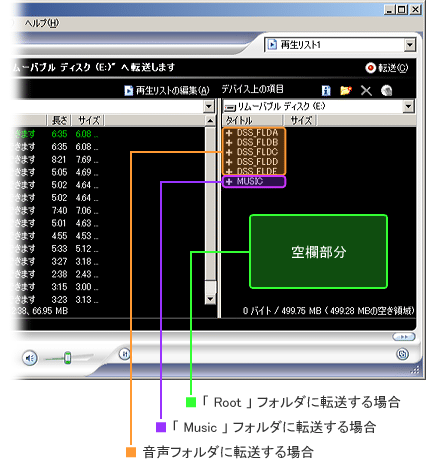Click the format device disc icon

pyautogui.click(x=386, y=90)
